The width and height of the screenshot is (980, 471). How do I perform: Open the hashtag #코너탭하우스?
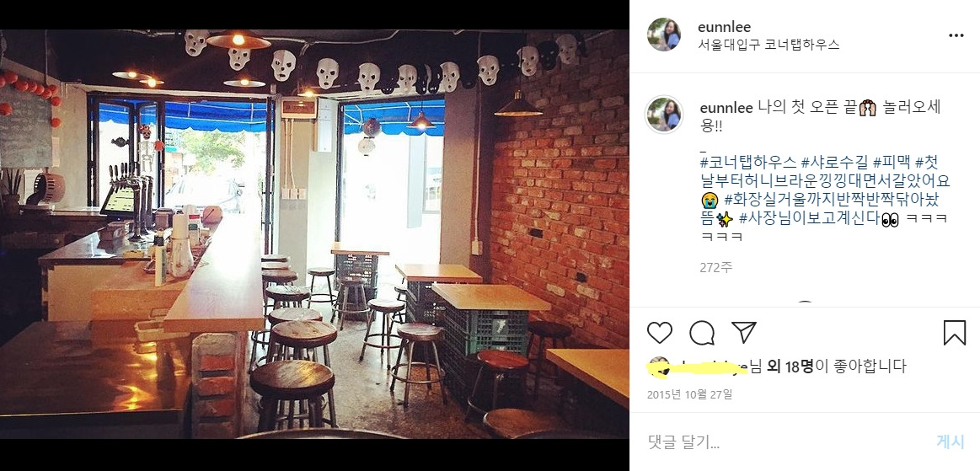748,163
